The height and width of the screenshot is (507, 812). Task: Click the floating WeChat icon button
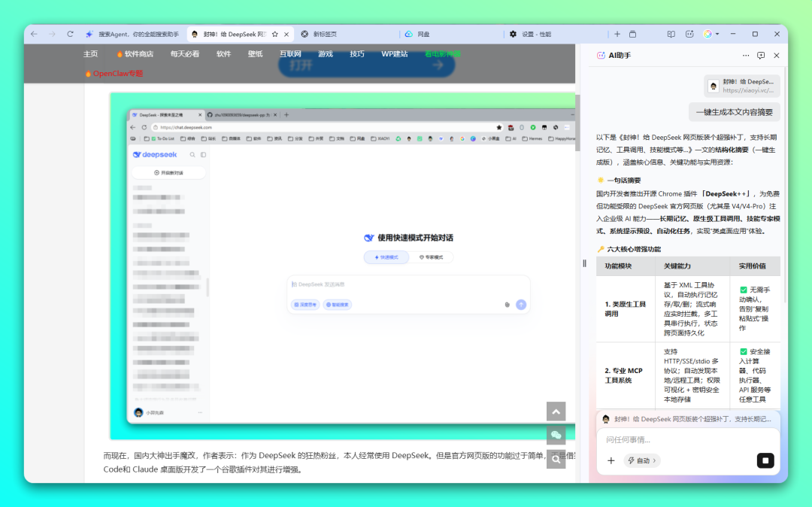click(556, 435)
